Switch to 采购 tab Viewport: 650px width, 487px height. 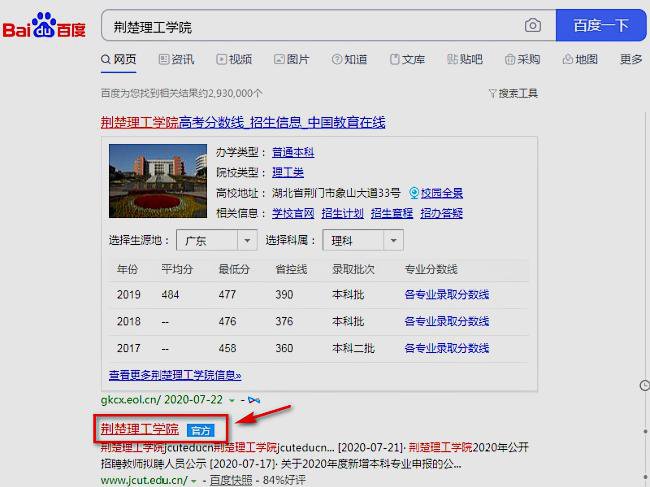[522, 60]
